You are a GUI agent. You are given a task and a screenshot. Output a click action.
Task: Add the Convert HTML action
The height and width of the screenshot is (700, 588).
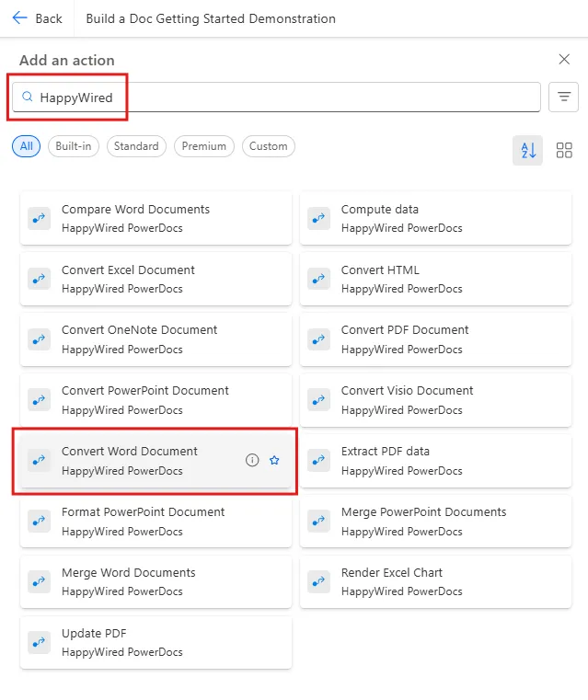click(435, 279)
